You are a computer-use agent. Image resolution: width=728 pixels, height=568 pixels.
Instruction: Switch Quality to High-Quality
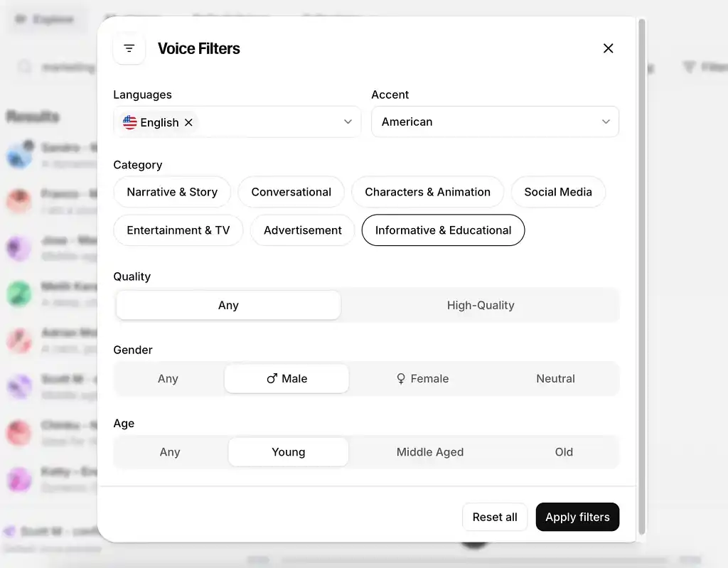(480, 305)
